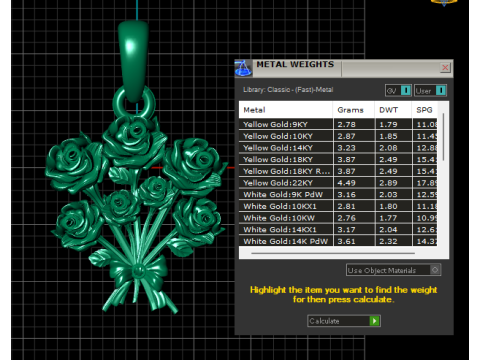Select the White Gold:14KX1 row
The width and height of the screenshot is (480, 360).
[x=338, y=229]
